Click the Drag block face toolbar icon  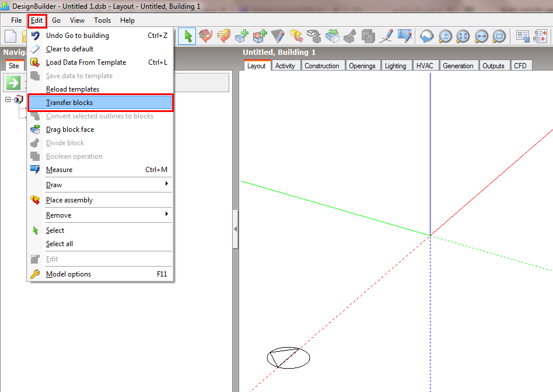point(332,36)
